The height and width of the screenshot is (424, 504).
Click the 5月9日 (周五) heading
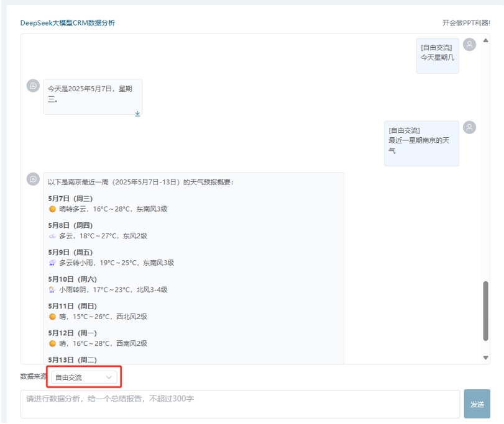(70, 253)
